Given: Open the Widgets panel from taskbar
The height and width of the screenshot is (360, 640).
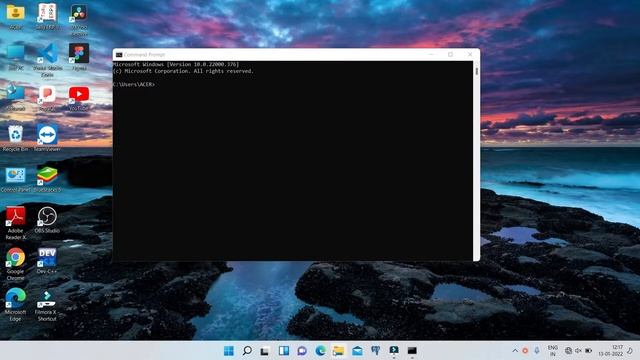Looking at the screenshot, I should [284, 351].
